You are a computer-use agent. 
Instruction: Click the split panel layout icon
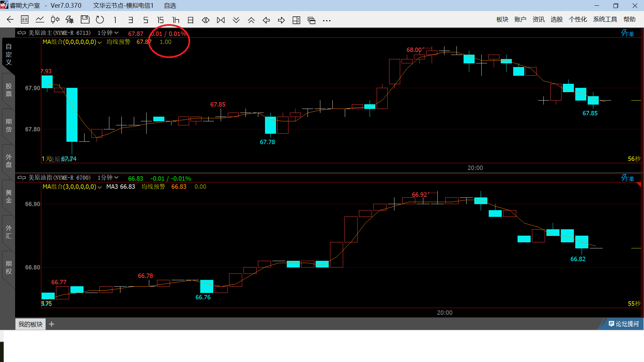296,20
